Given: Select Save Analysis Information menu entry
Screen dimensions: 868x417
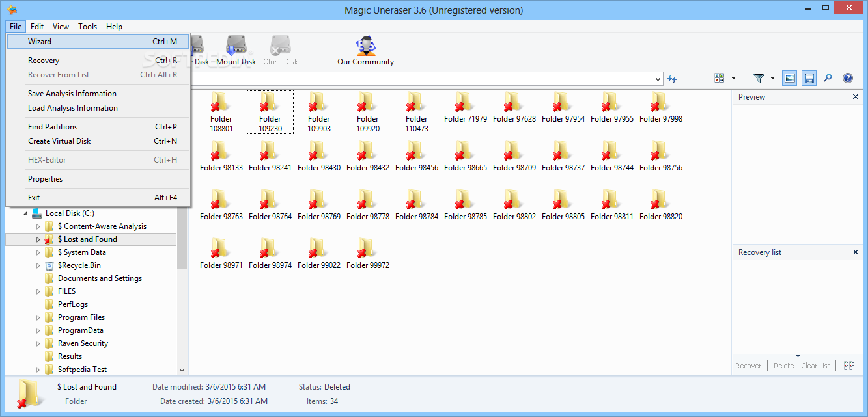Looking at the screenshot, I should tap(98, 94).
